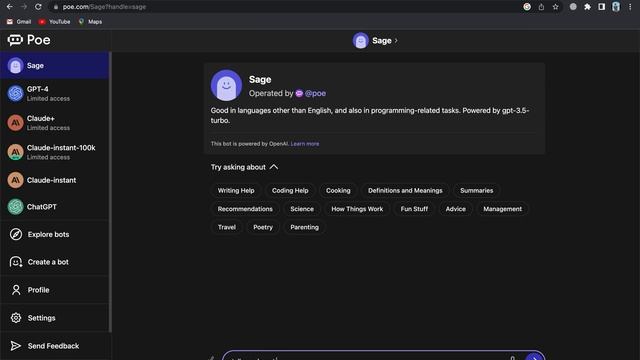The image size is (640, 360).
Task: Open the @poe operator profile link
Action: pyautogui.click(x=311, y=93)
